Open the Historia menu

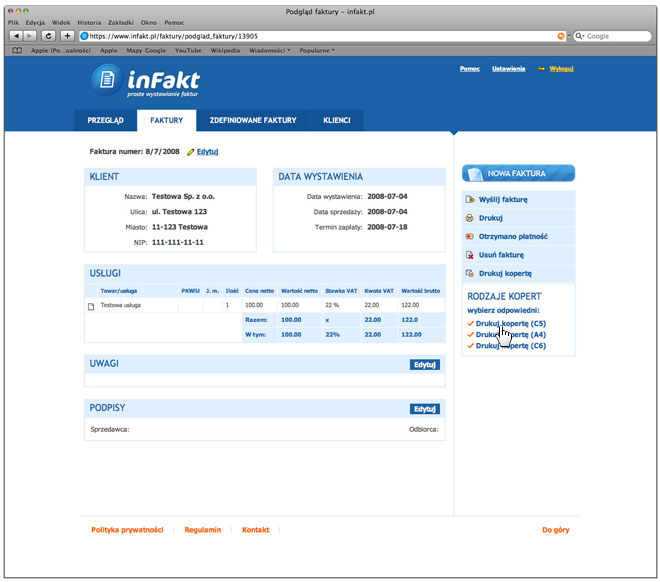(89, 23)
